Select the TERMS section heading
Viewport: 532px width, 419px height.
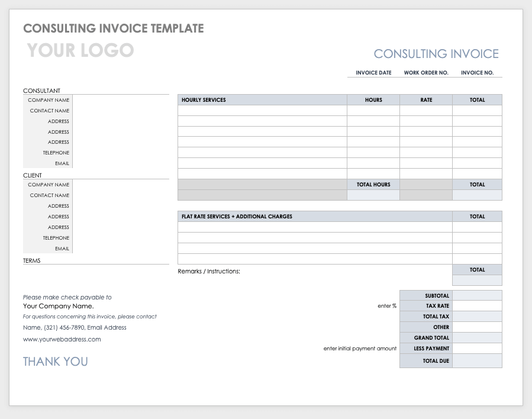click(x=31, y=260)
